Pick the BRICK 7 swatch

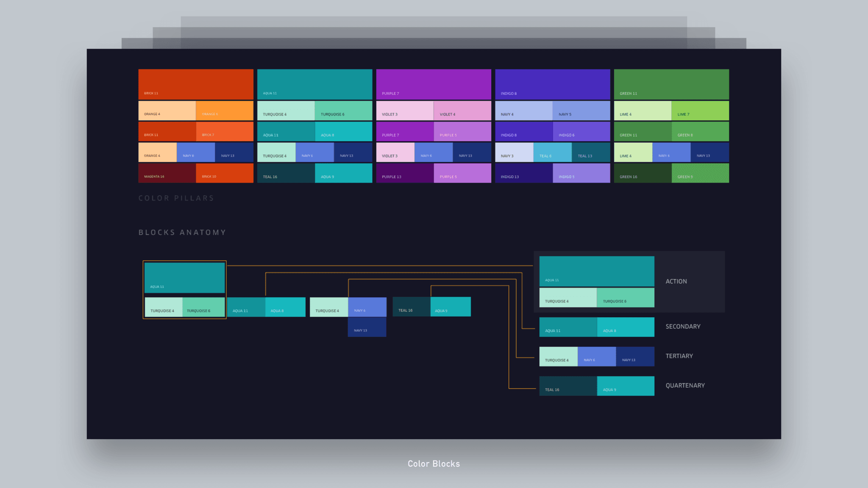225,131
